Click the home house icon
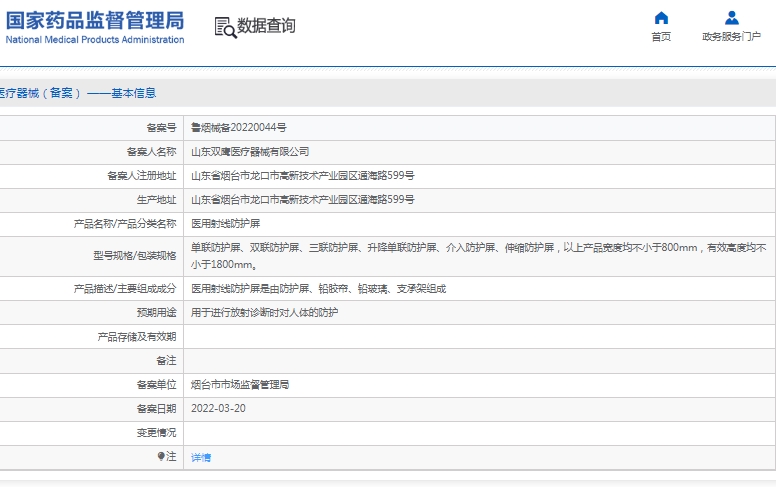This screenshot has width=776, height=487. [661, 18]
